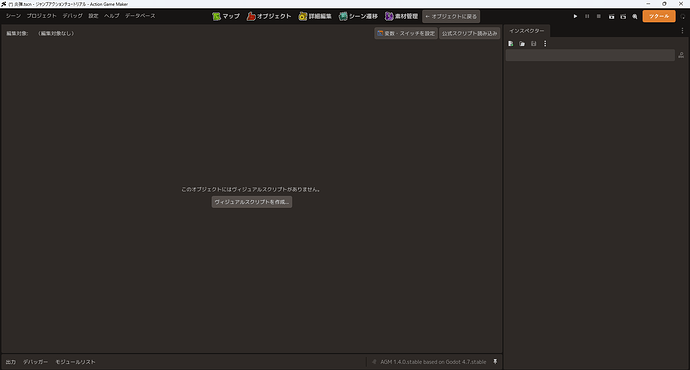Screen dimensions: 690x370
Task: Open the 出力 bottom panel
Action: 11,362
